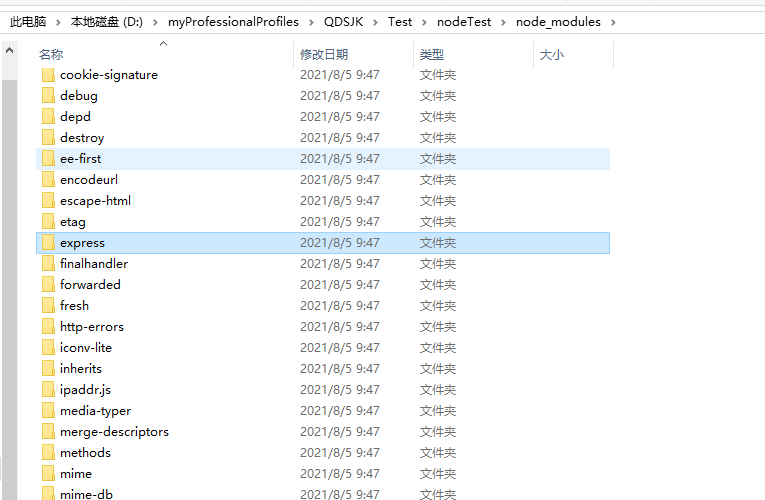Click the express folder icon
Image resolution: width=765 pixels, height=500 pixels.
point(48,242)
